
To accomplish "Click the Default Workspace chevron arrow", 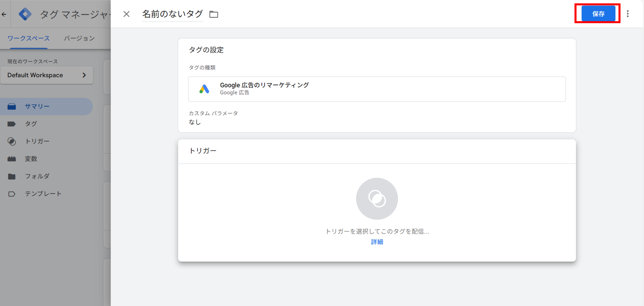I will (84, 75).
